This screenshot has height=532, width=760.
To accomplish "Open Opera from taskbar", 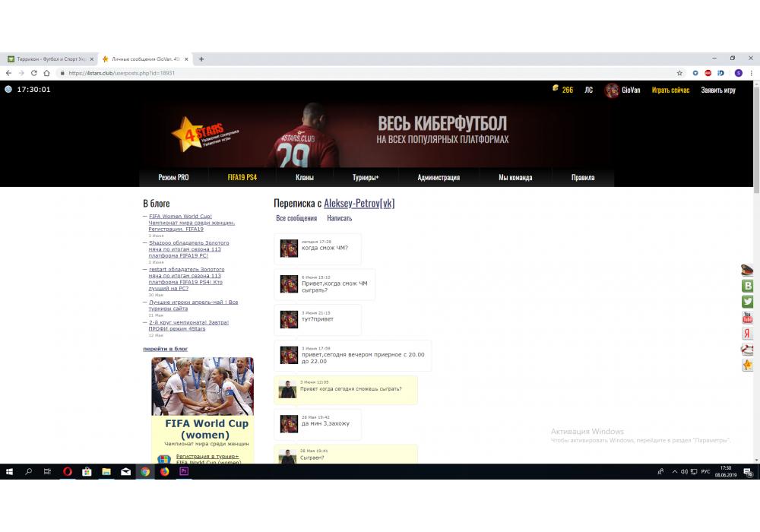I will [68, 471].
